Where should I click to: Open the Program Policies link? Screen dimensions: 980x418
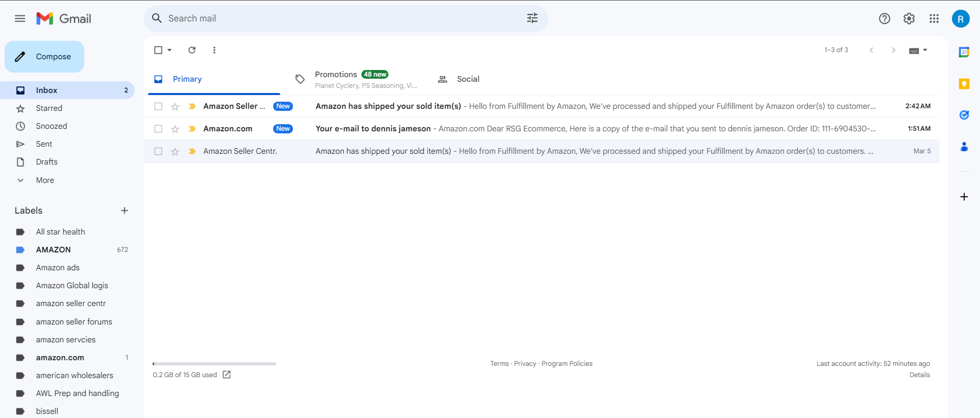[567, 364]
